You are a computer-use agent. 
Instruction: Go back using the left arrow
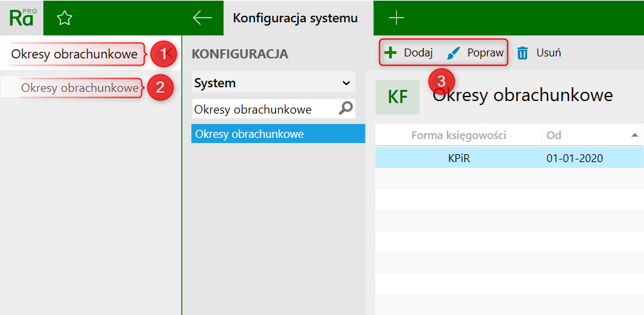click(x=202, y=18)
